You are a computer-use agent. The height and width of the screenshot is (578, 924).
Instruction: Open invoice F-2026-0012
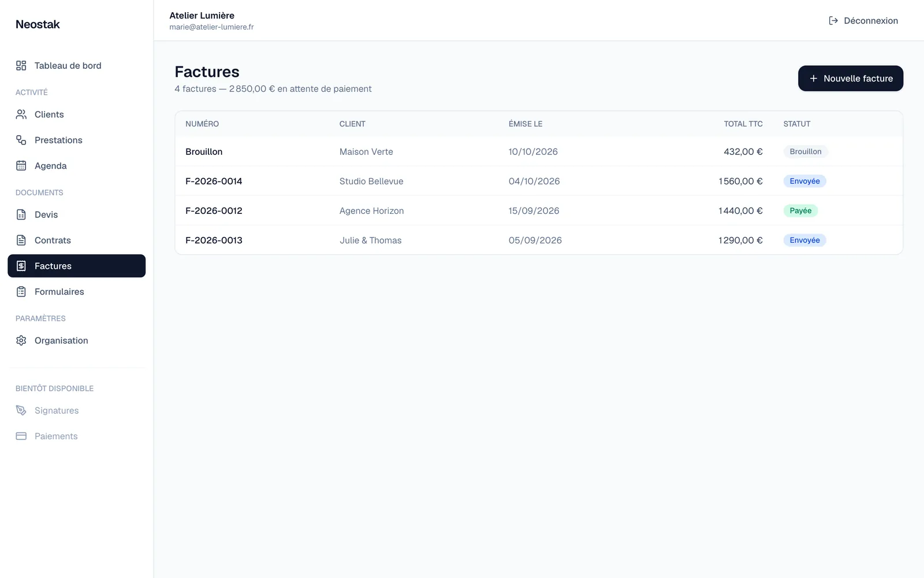coord(214,211)
